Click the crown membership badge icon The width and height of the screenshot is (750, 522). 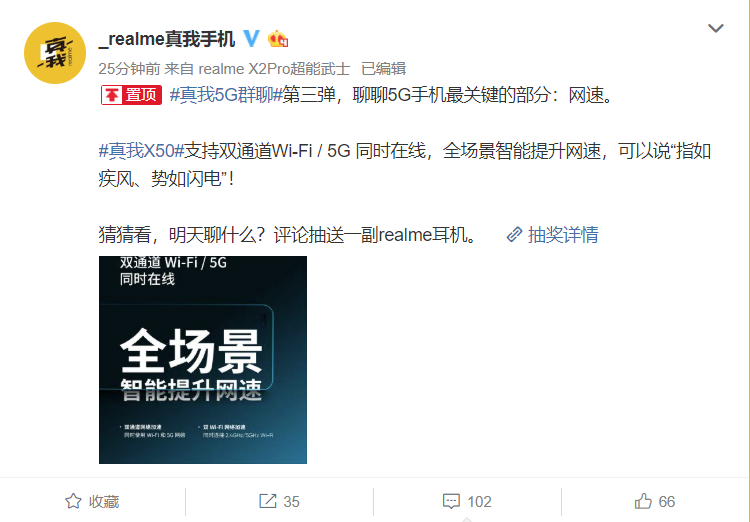click(x=278, y=39)
